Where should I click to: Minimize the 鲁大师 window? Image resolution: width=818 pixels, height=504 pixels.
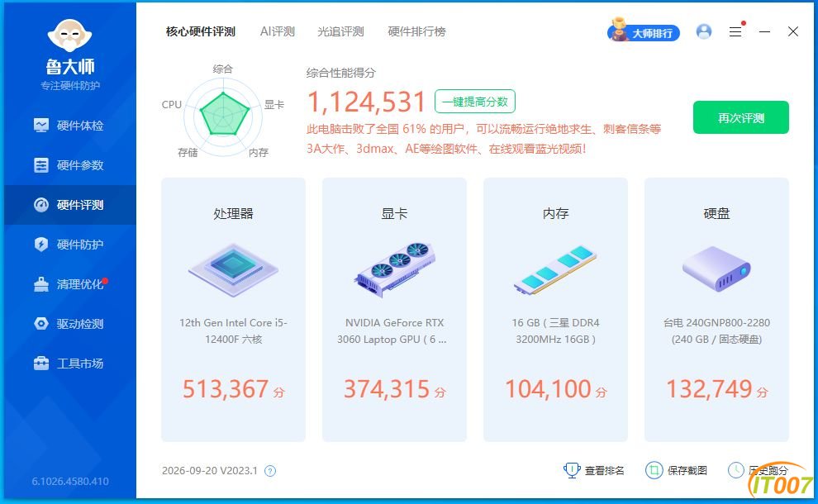[765, 31]
